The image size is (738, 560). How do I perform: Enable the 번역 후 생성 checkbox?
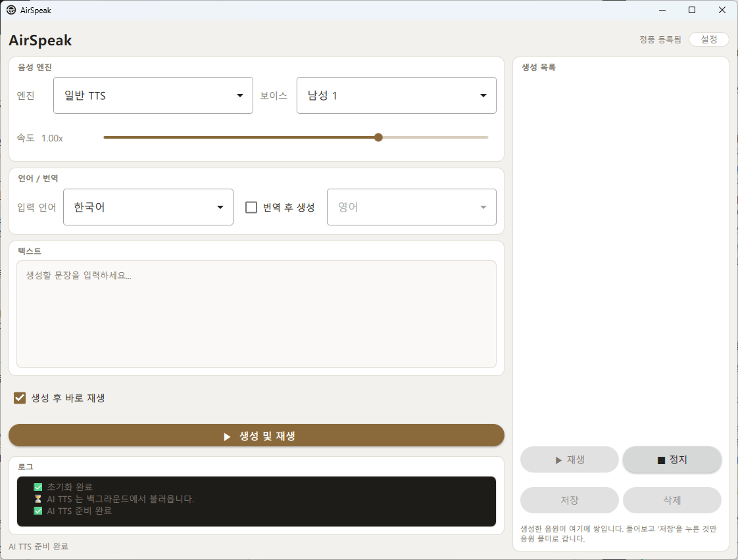pyautogui.click(x=251, y=207)
